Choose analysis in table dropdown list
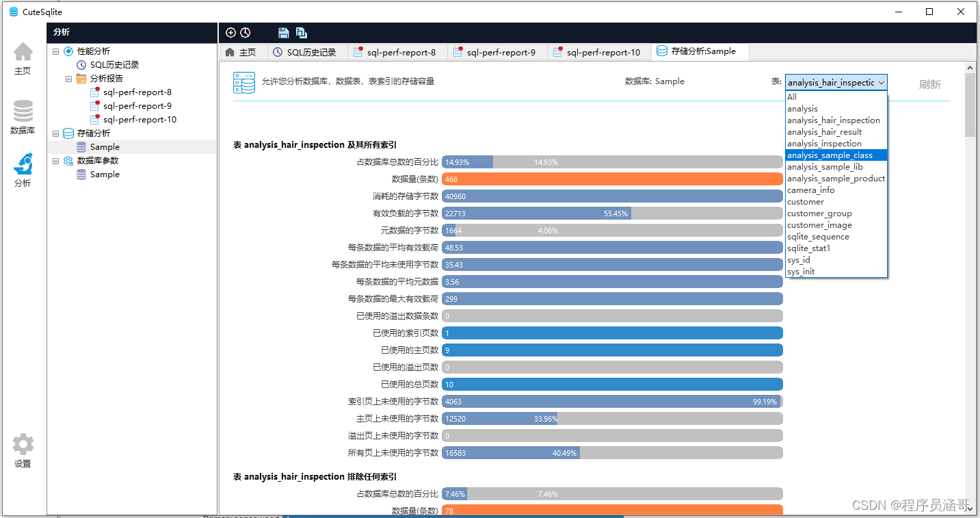The width and height of the screenshot is (980, 518). (x=836, y=109)
